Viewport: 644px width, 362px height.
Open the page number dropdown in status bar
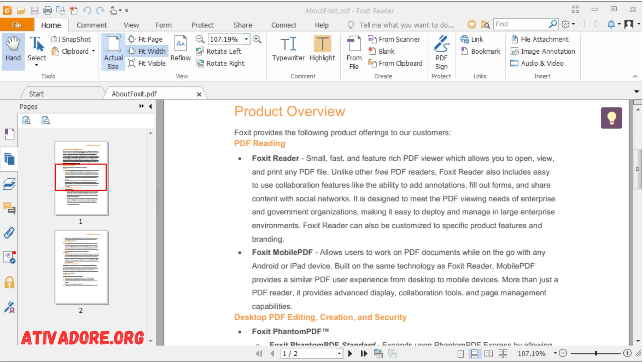(339, 354)
